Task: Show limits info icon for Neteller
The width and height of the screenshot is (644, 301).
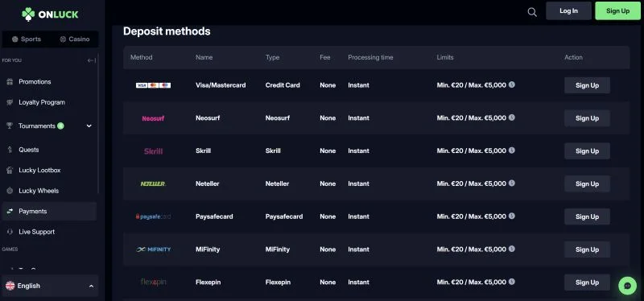Action: click(512, 183)
